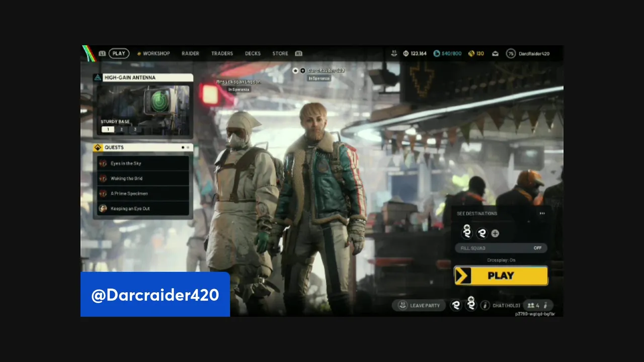644x362 pixels.
Task: Click the A Prime Specimen trader portrait
Action: (x=103, y=194)
